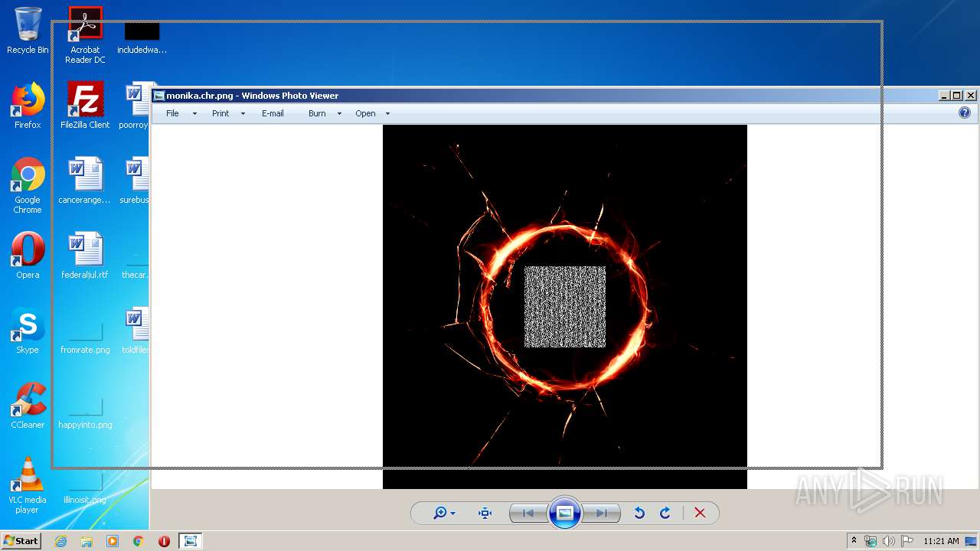Open Opera from the taskbar

[164, 541]
